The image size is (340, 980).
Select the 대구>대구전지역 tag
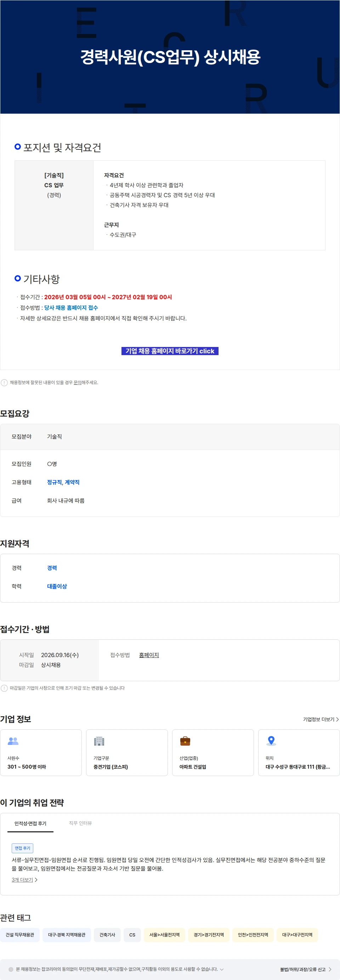point(297,935)
